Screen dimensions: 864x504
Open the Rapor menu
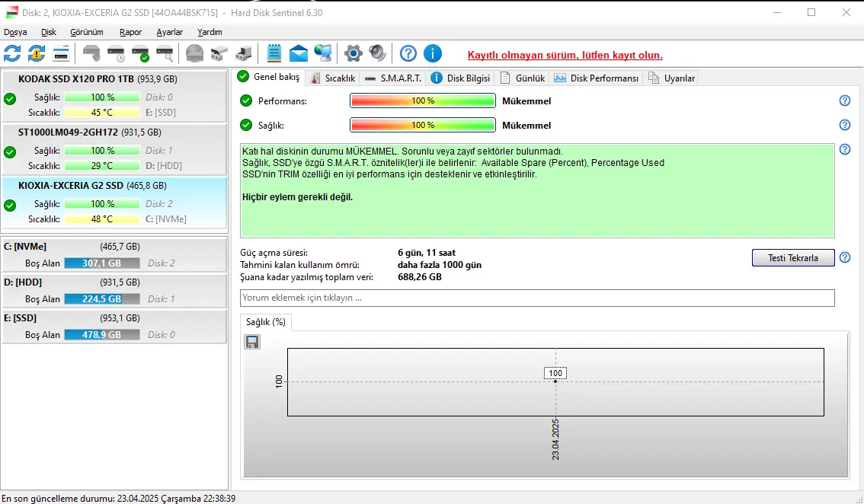point(130,32)
